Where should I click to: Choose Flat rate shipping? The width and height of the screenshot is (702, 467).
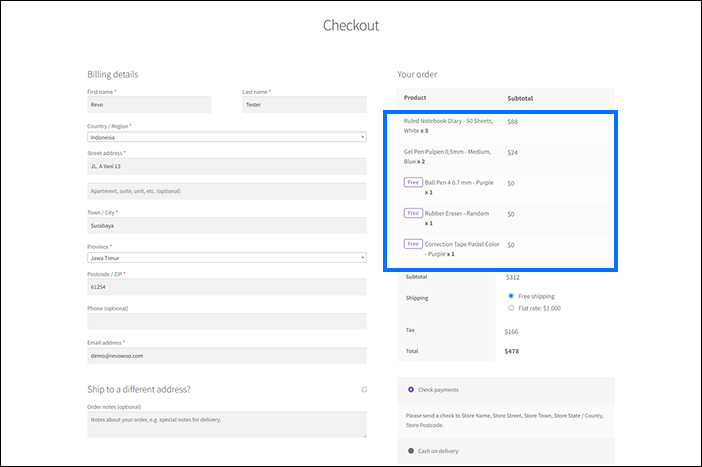pyautogui.click(x=511, y=308)
